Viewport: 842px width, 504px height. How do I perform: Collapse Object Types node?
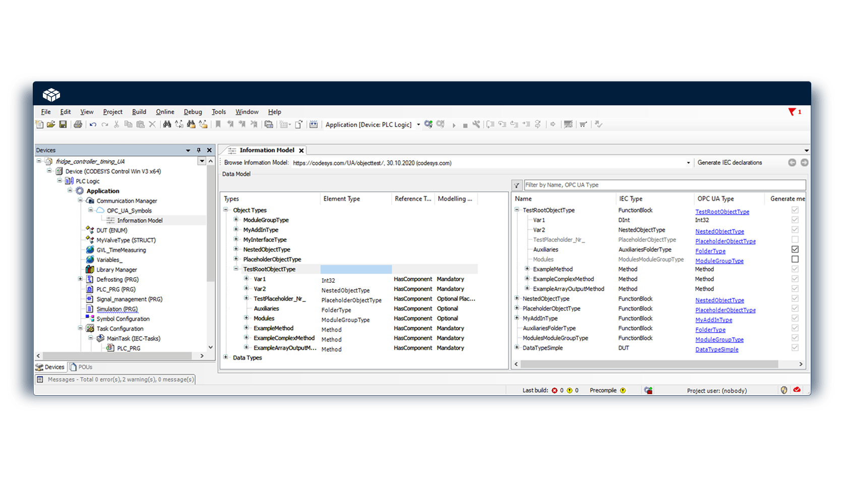pyautogui.click(x=226, y=210)
